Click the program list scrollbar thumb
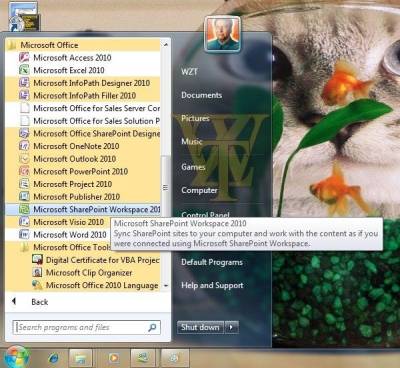Image resolution: width=400 pixels, height=368 pixels. coord(165,187)
